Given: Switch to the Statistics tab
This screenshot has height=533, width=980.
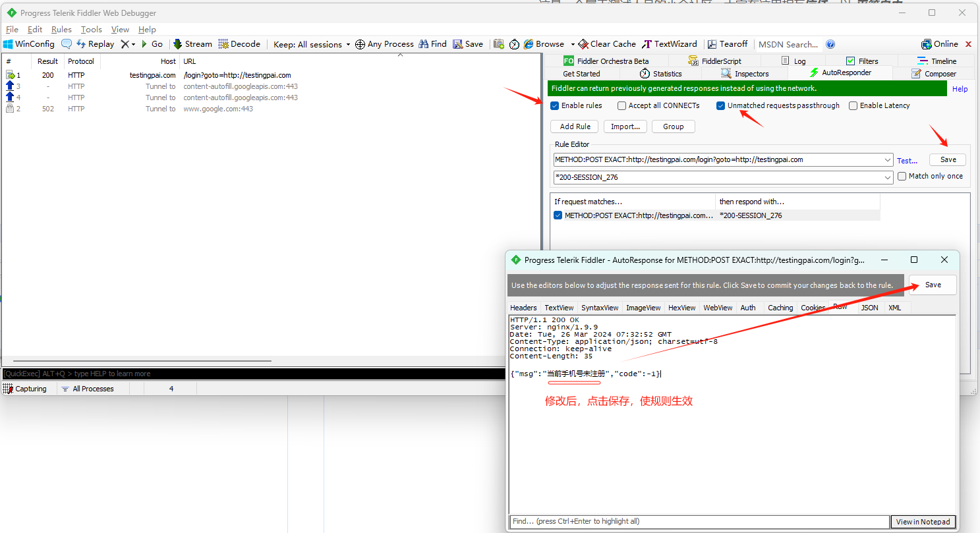Looking at the screenshot, I should coord(660,74).
